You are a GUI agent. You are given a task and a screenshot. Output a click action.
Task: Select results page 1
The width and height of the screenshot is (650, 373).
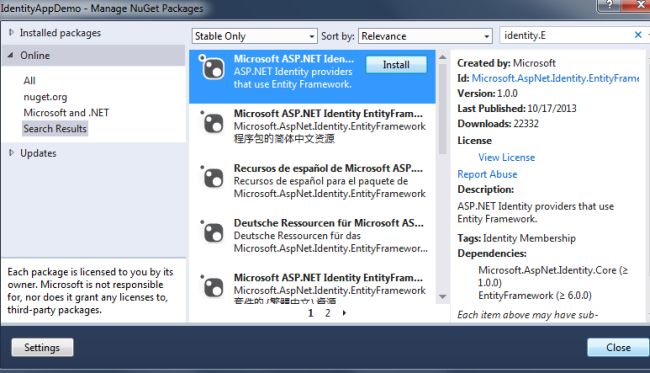pos(310,313)
